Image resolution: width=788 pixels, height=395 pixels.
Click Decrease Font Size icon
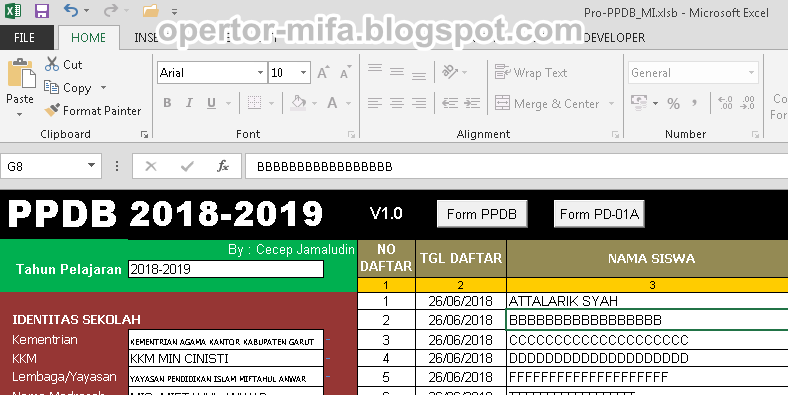coord(345,73)
